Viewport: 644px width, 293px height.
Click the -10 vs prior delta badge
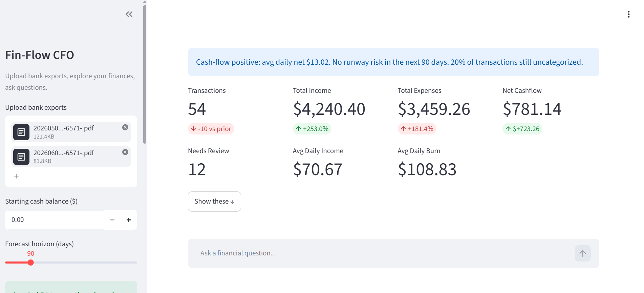pyautogui.click(x=211, y=129)
